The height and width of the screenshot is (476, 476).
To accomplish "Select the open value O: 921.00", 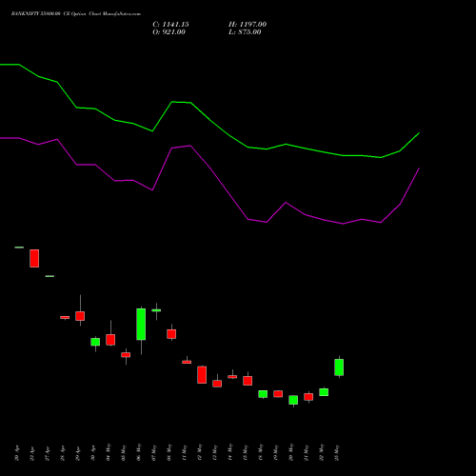I will (169, 32).
